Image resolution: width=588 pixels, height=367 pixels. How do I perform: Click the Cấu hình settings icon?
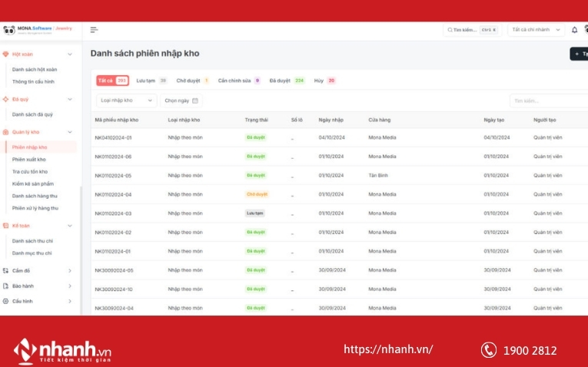click(x=6, y=302)
